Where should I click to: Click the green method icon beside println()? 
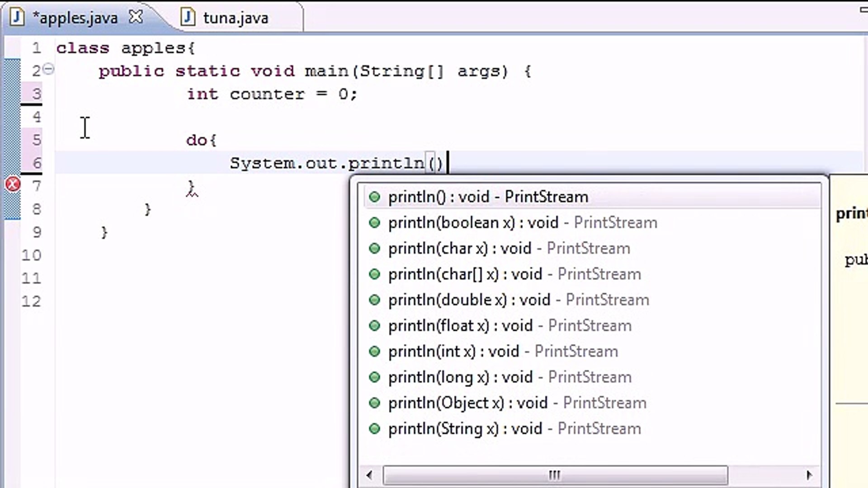(x=374, y=197)
